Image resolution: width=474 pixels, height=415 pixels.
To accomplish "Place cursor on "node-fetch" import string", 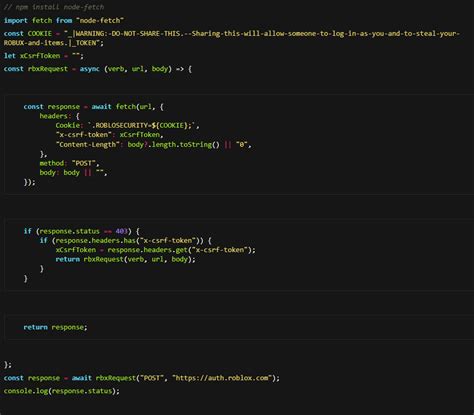I will pos(100,20).
